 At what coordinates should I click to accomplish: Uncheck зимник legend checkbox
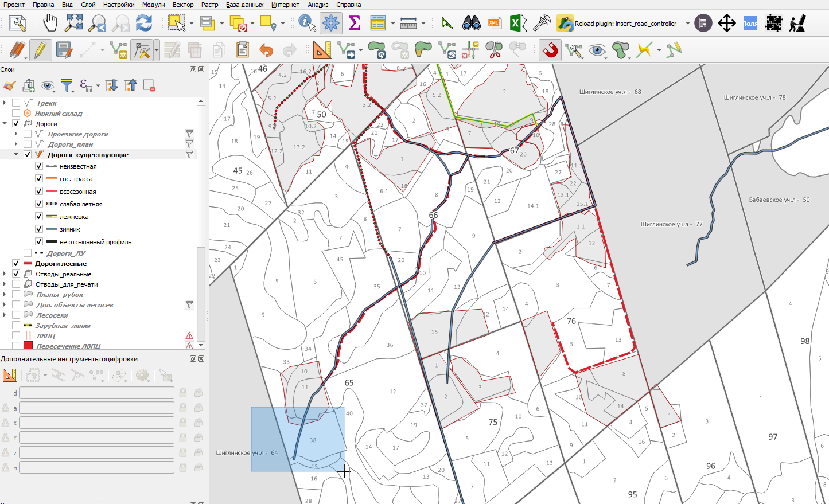pos(39,229)
